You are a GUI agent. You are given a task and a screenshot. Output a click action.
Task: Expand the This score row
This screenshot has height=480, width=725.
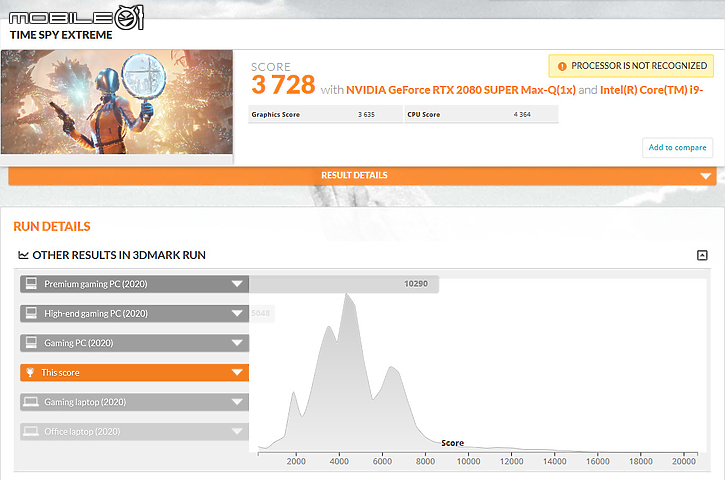tap(135, 373)
